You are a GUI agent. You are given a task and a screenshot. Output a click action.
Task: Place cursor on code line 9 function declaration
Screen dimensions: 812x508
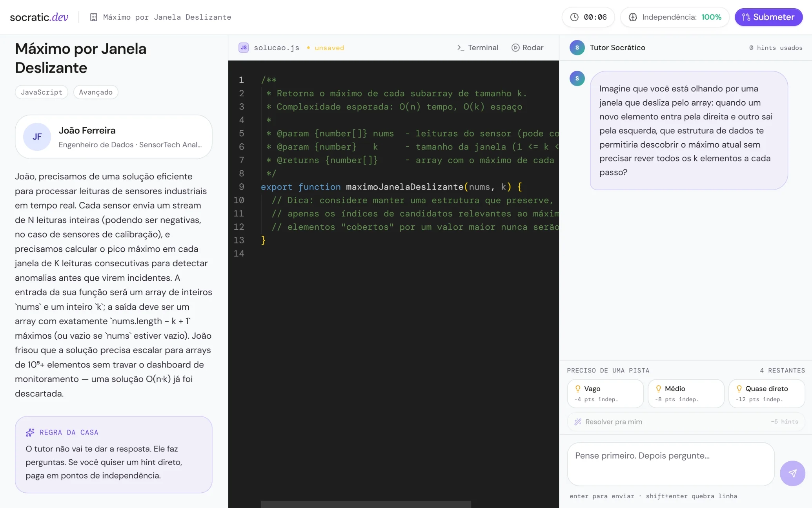coord(391,187)
